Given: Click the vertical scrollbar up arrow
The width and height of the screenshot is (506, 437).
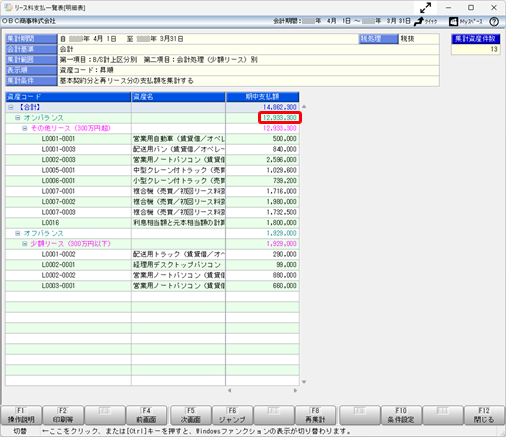Looking at the screenshot, I should click(304, 107).
